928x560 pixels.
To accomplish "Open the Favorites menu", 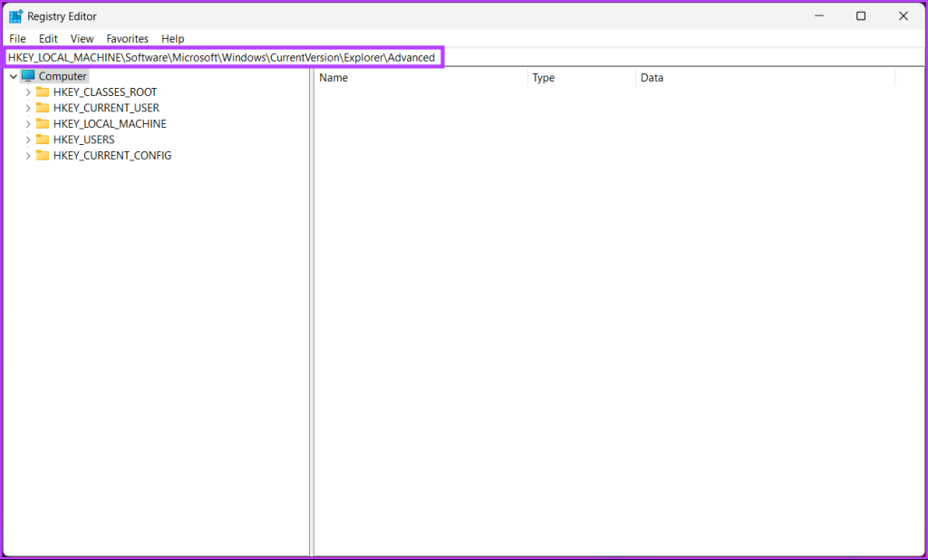I will (127, 38).
